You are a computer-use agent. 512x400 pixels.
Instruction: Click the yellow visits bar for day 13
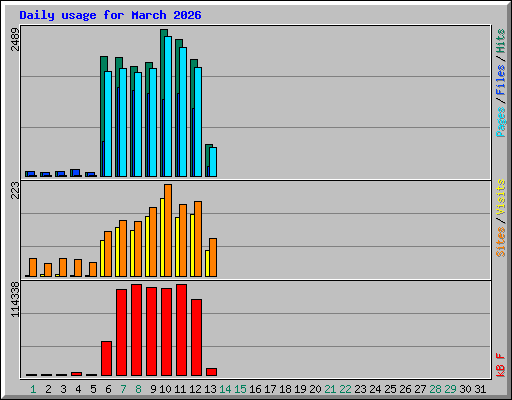click(207, 263)
